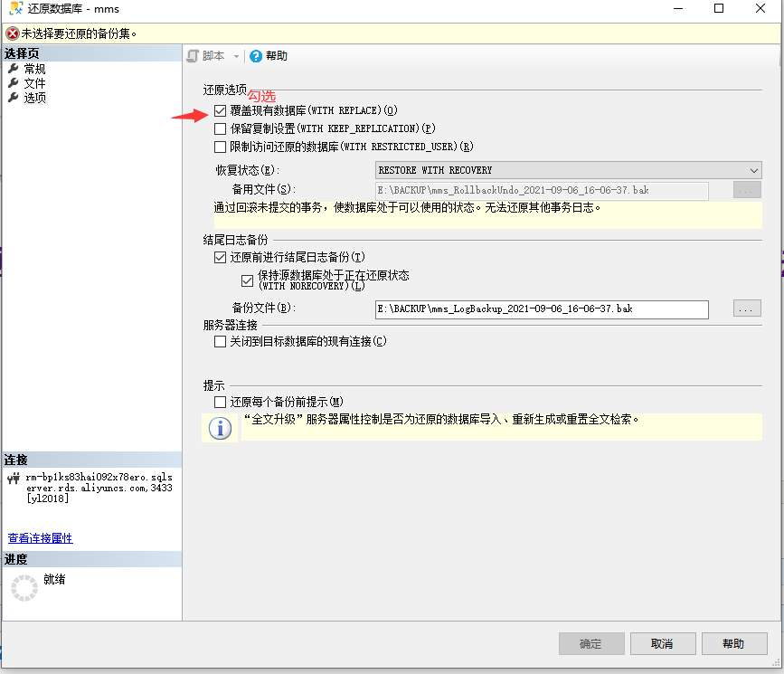Click the recovery state description text
This screenshot has width=784, height=674.
point(407,208)
